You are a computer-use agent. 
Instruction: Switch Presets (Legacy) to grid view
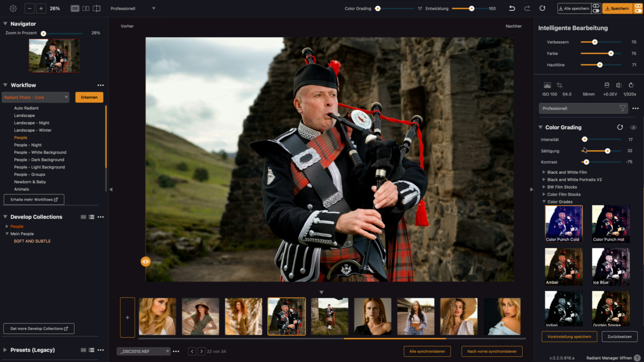tap(84, 350)
